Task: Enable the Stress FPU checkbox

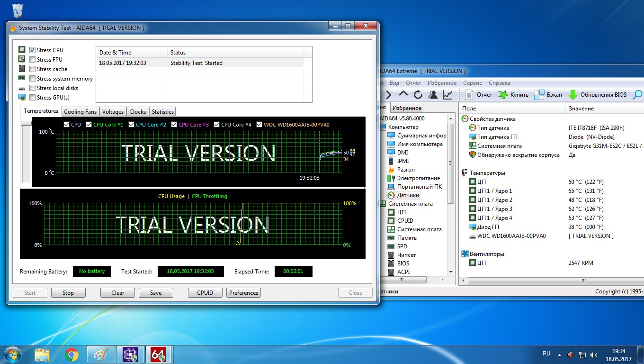Action: (33, 60)
